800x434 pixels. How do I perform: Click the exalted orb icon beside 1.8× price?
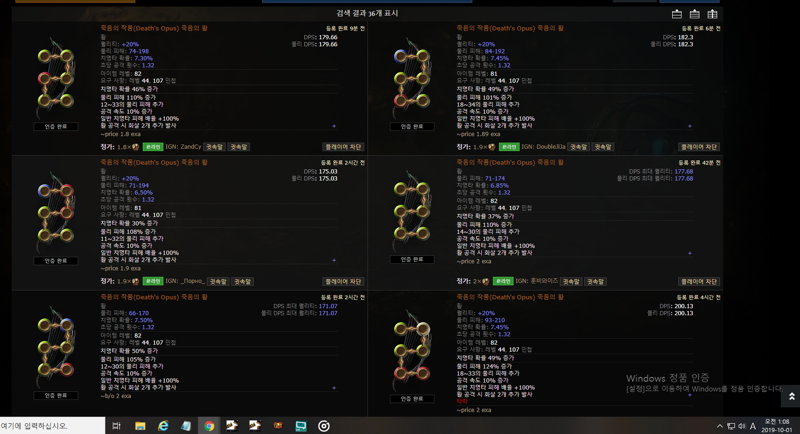tap(135, 147)
